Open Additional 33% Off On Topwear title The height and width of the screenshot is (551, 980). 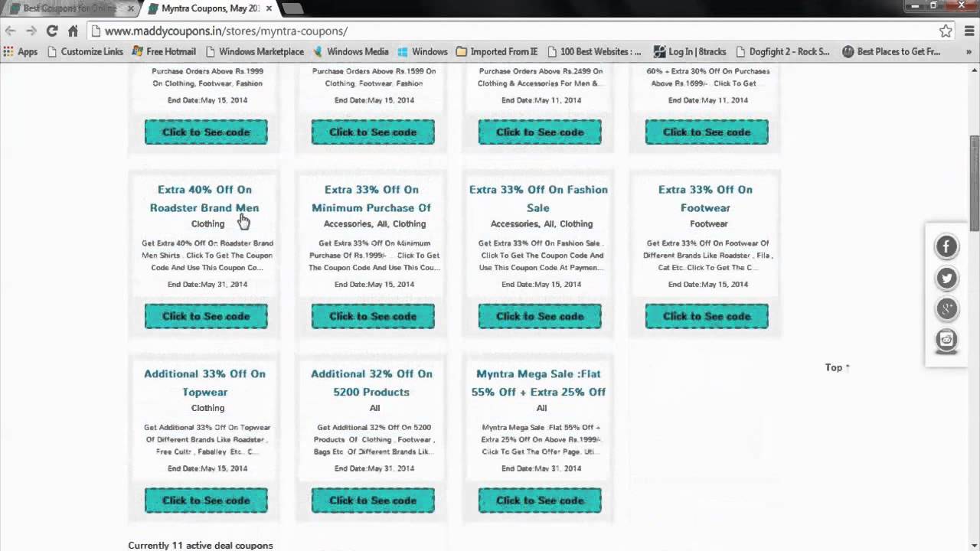tap(204, 383)
